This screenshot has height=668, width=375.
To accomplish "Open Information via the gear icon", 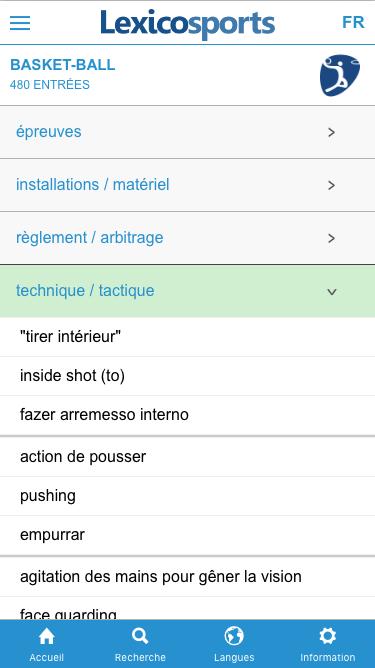I will coord(328,644).
